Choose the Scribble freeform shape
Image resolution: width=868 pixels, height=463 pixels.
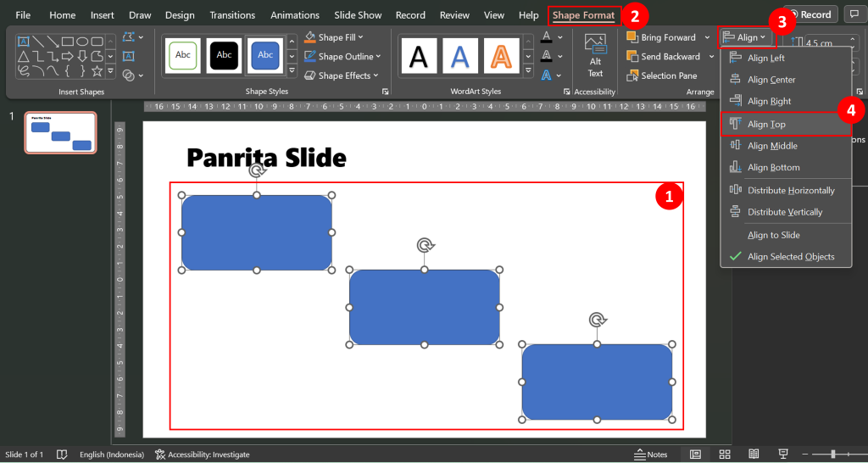click(23, 71)
